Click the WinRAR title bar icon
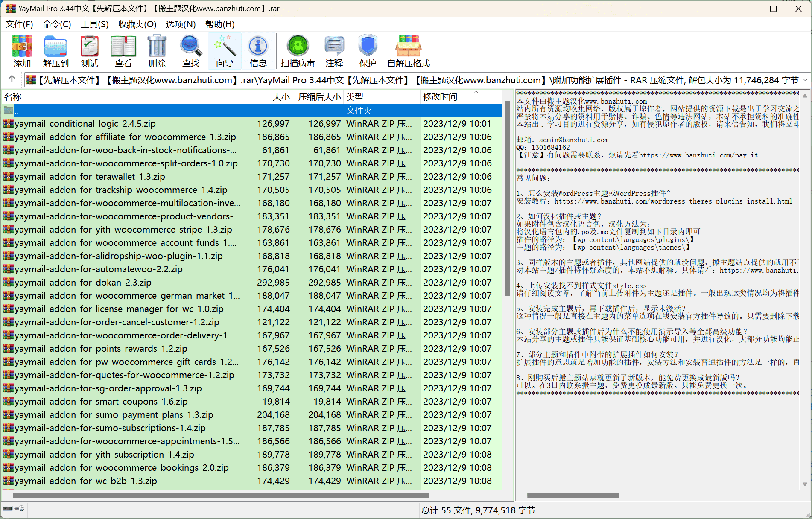This screenshot has height=519, width=812. pyautogui.click(x=10, y=9)
